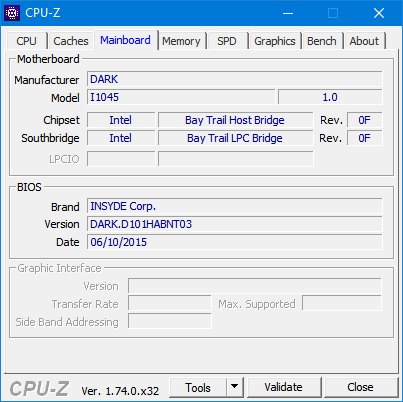The height and width of the screenshot is (402, 403).
Task: Click the Manufacturer field showing DARK
Action: coord(235,79)
